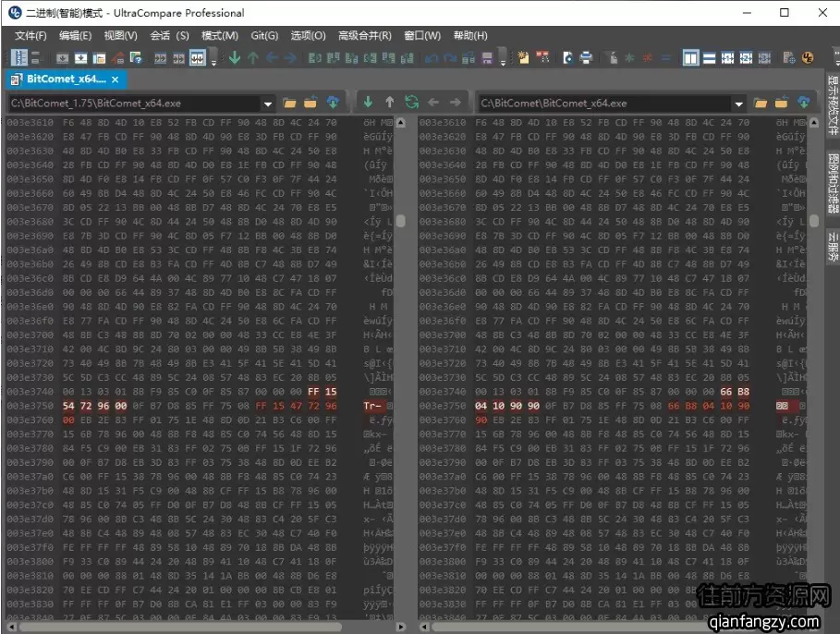The image size is (840, 634).
Task: Click left pane folder-with-arrow icon
Action: 310,103
